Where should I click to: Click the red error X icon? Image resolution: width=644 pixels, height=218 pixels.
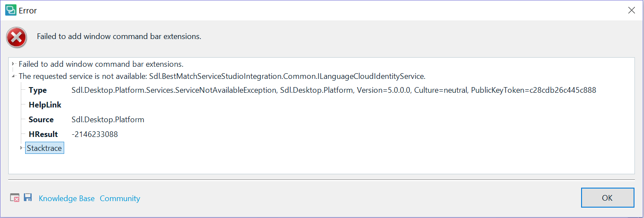click(x=16, y=38)
